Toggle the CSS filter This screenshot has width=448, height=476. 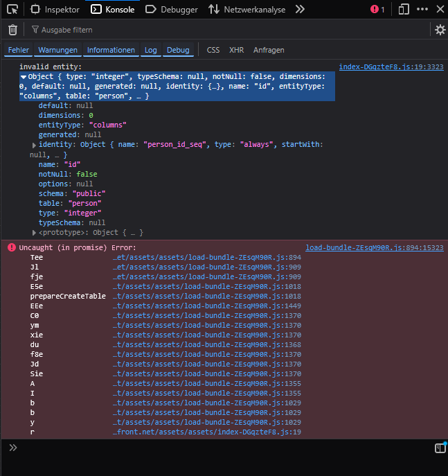coord(213,50)
